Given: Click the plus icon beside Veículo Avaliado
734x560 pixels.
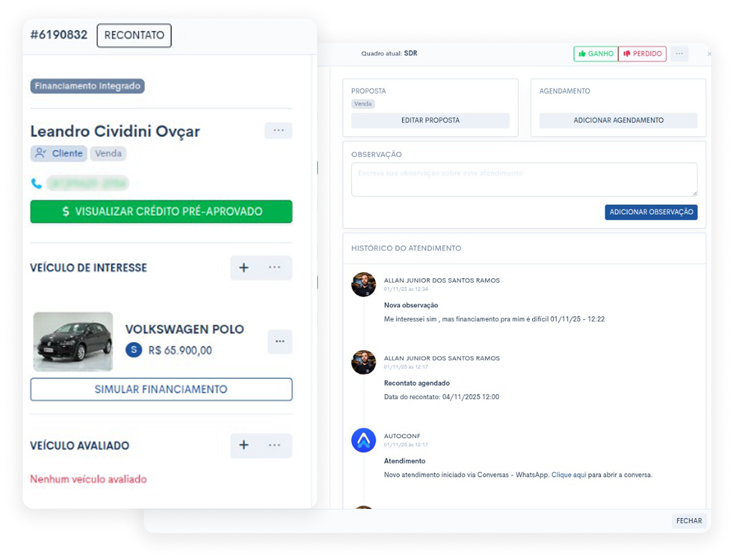Looking at the screenshot, I should pyautogui.click(x=244, y=445).
